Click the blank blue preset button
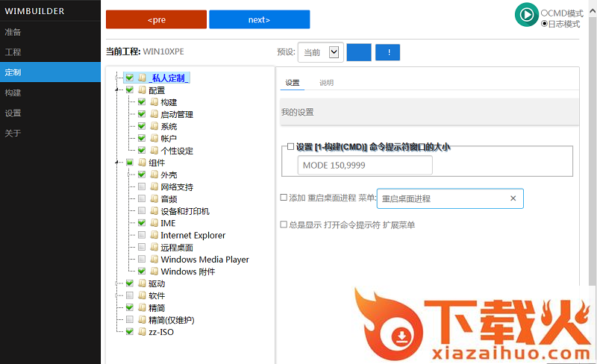This screenshot has height=364, width=597. pos(359,52)
